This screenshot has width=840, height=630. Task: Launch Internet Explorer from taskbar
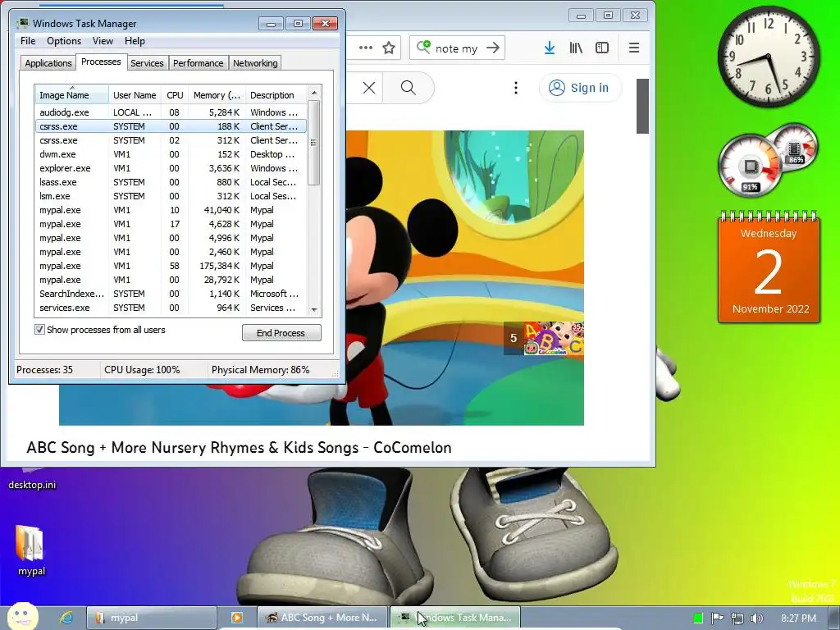click(x=66, y=618)
